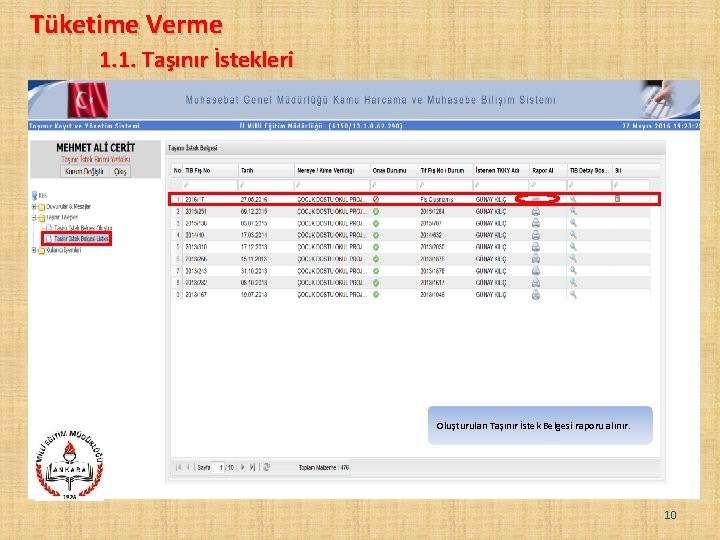Open TİB detail magnifier for the 31.10.2013 row
This screenshot has width=720, height=540.
(573, 270)
